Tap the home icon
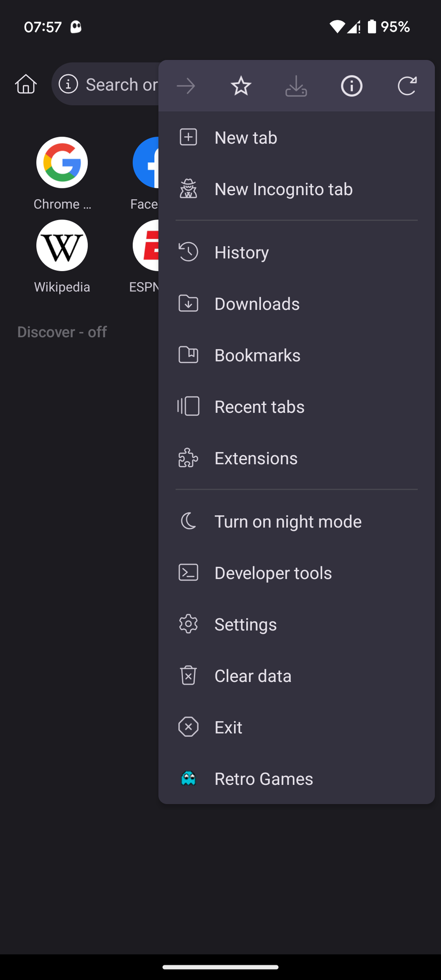 coord(26,84)
